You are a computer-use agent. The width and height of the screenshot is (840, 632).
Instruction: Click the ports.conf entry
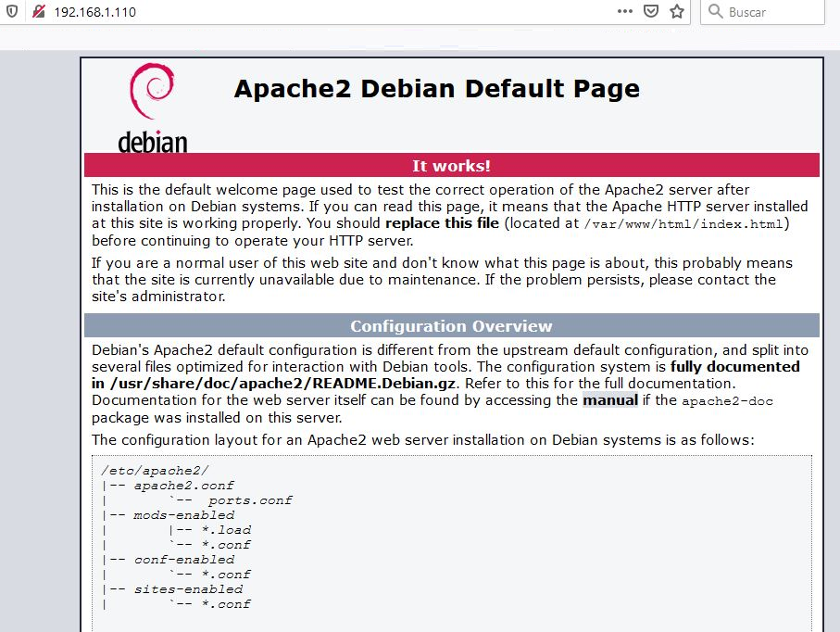click(x=250, y=500)
